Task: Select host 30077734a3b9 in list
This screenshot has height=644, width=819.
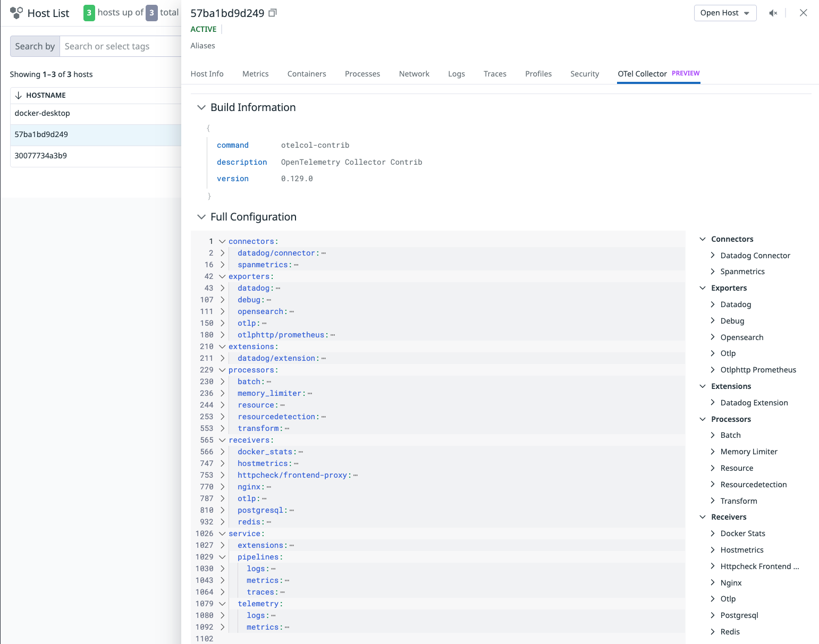Action: coord(96,156)
